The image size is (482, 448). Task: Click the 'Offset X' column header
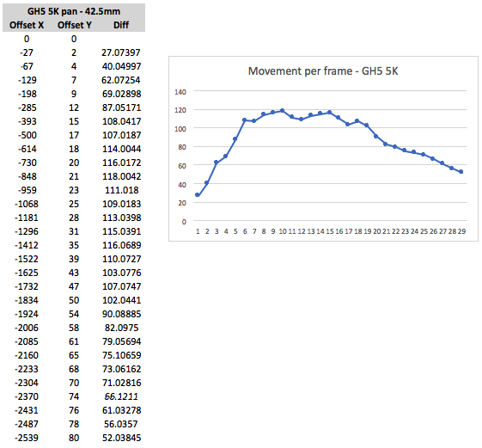click(27, 25)
